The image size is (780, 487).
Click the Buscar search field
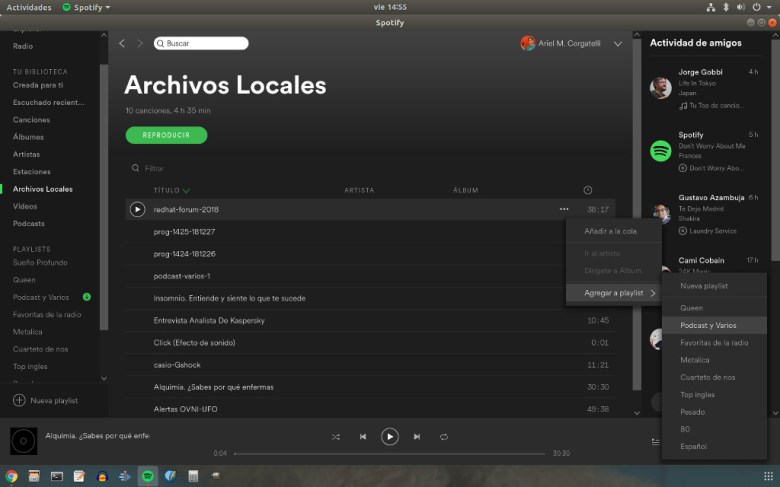[x=201, y=43]
